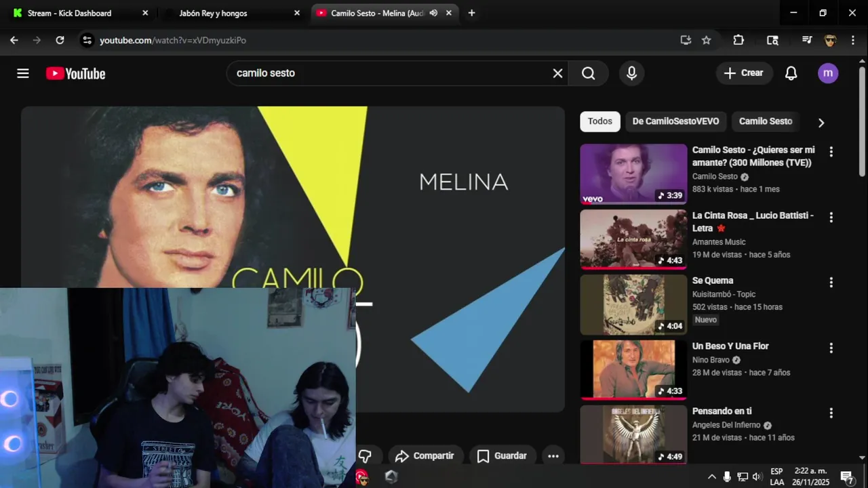Go back to the previous page

pyautogui.click(x=14, y=40)
